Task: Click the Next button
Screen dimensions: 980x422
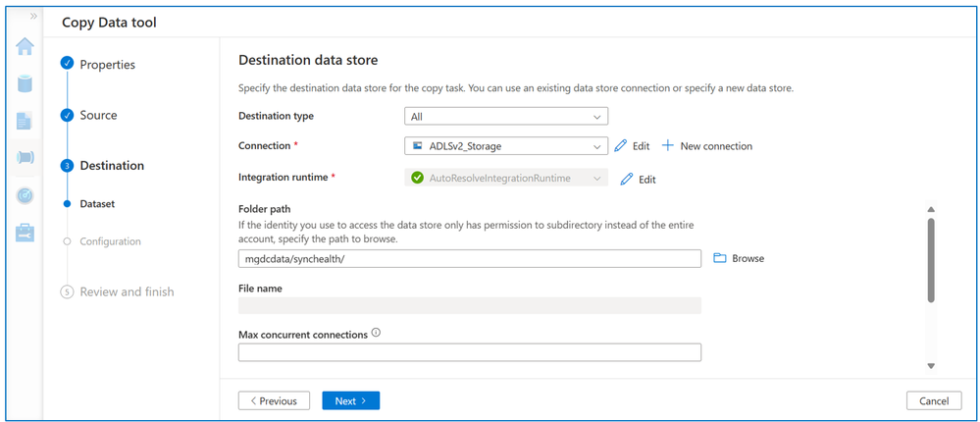Action: pyautogui.click(x=350, y=400)
